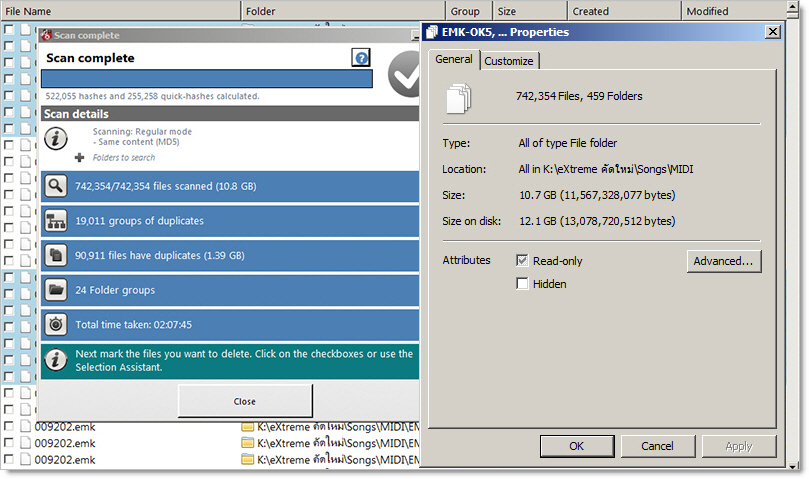This screenshot has height=479, width=809.
Task: Click the Advanced... button
Action: [723, 261]
